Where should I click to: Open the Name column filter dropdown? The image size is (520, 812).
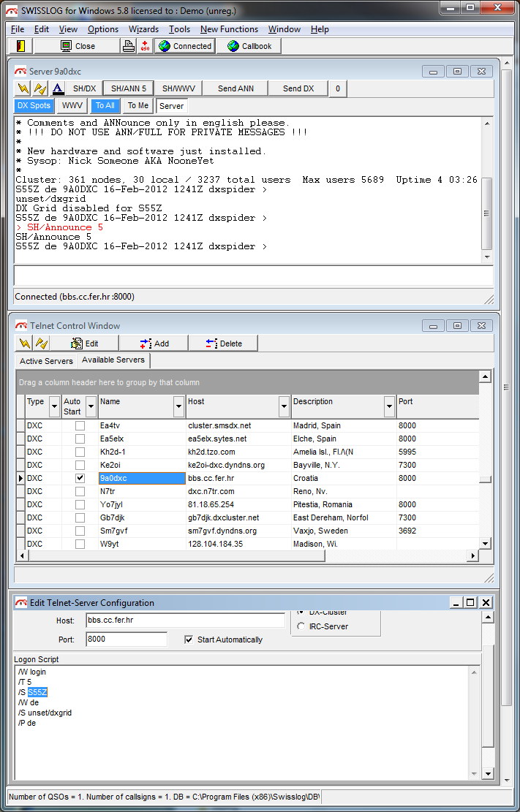point(178,406)
